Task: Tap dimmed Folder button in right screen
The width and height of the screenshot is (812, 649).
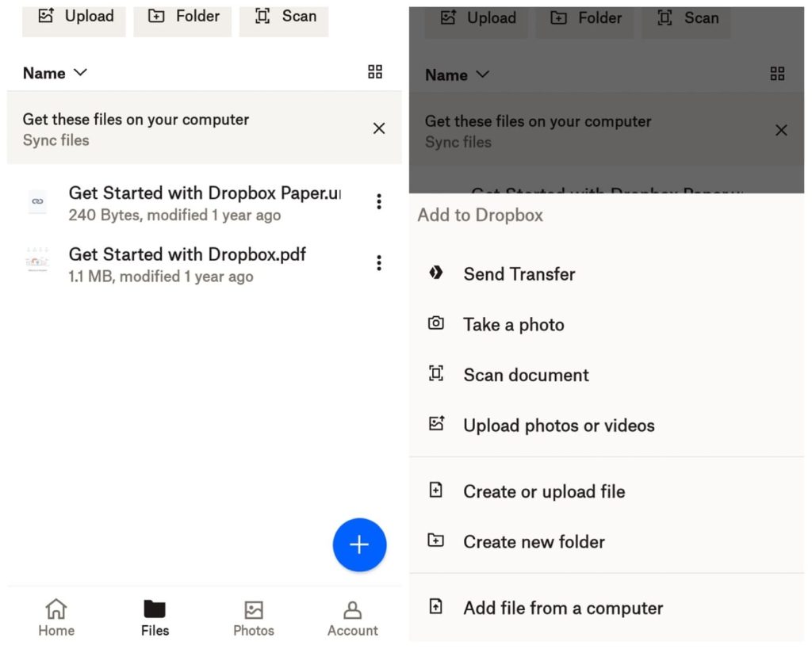Action: click(x=584, y=21)
